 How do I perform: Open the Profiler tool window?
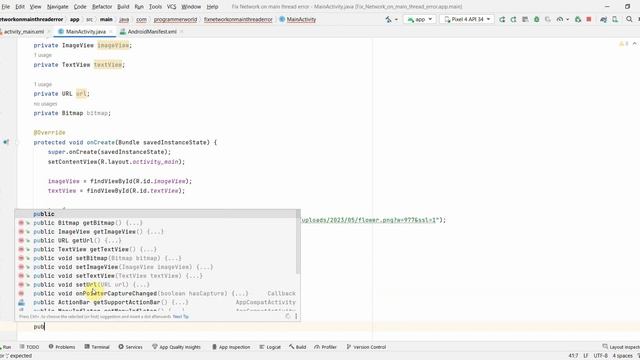tap(325, 347)
